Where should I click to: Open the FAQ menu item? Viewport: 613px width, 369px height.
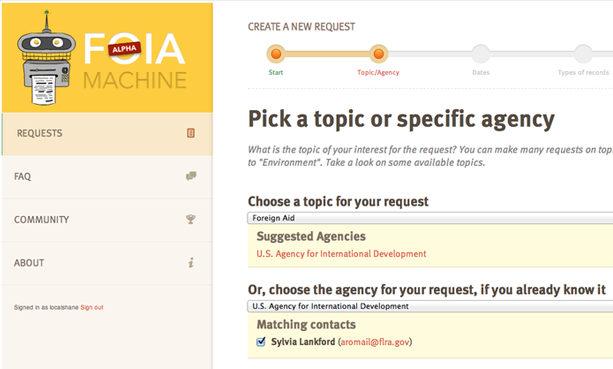[x=108, y=177]
